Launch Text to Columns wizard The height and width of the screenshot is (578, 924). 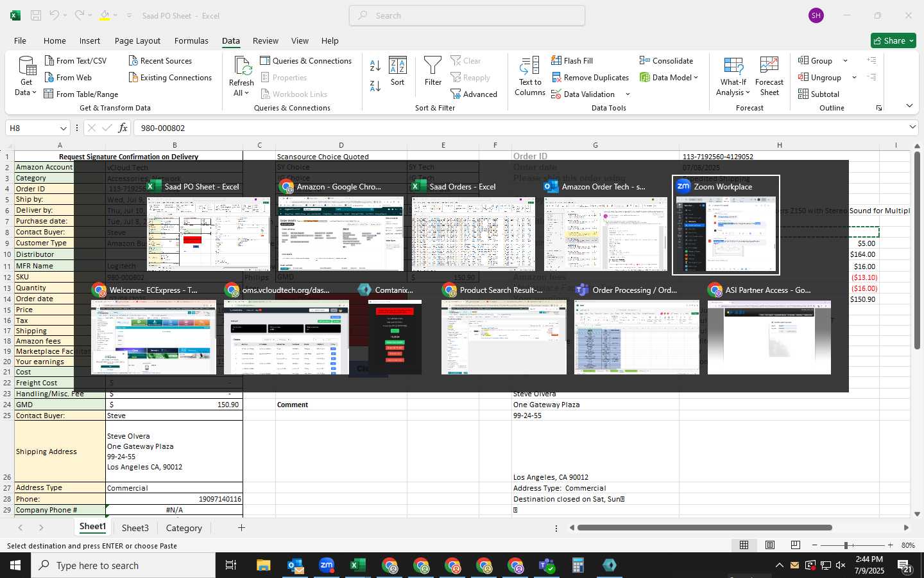530,76
